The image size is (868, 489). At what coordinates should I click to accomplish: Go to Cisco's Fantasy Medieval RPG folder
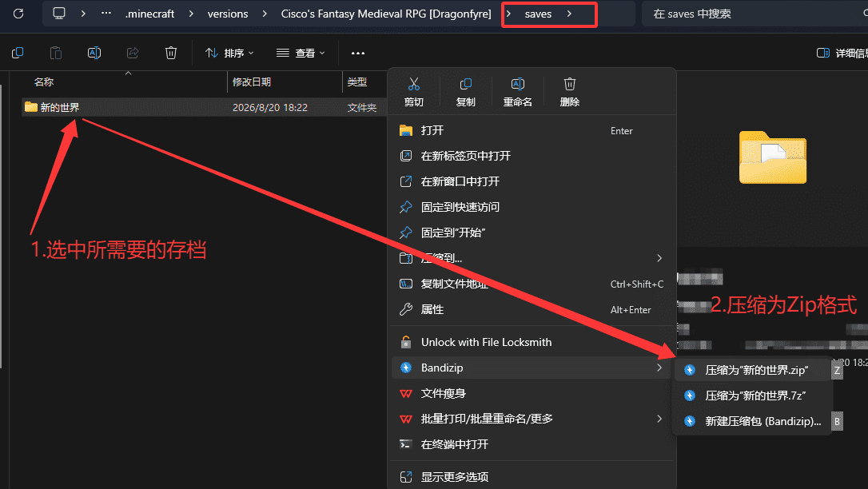386,14
